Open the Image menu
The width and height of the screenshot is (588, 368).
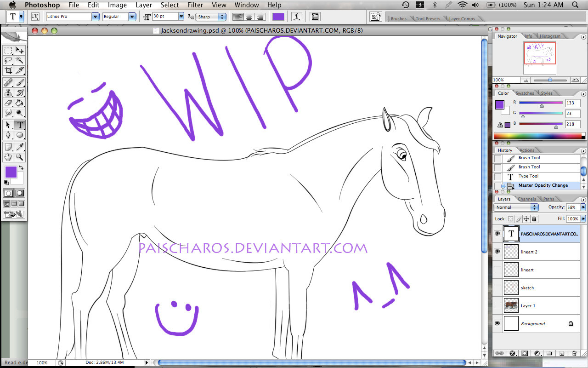click(x=117, y=5)
